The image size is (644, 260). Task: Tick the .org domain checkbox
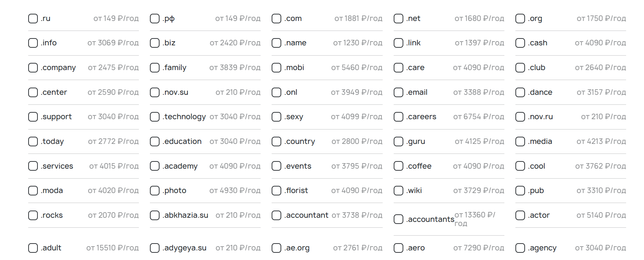520,19
